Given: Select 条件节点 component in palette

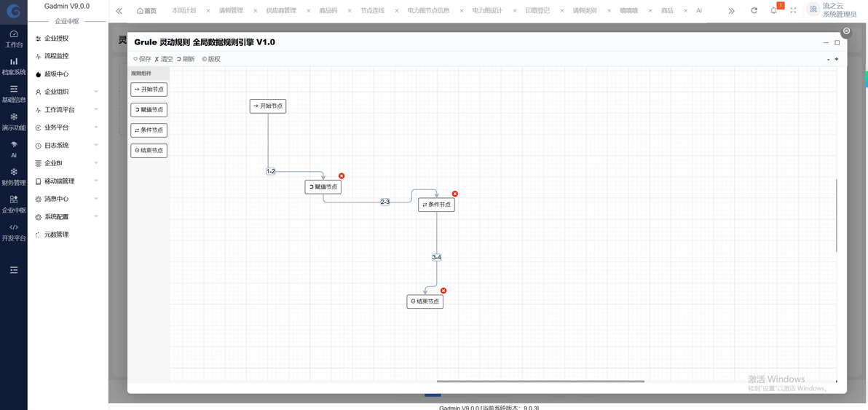Looking at the screenshot, I should click(x=149, y=130).
